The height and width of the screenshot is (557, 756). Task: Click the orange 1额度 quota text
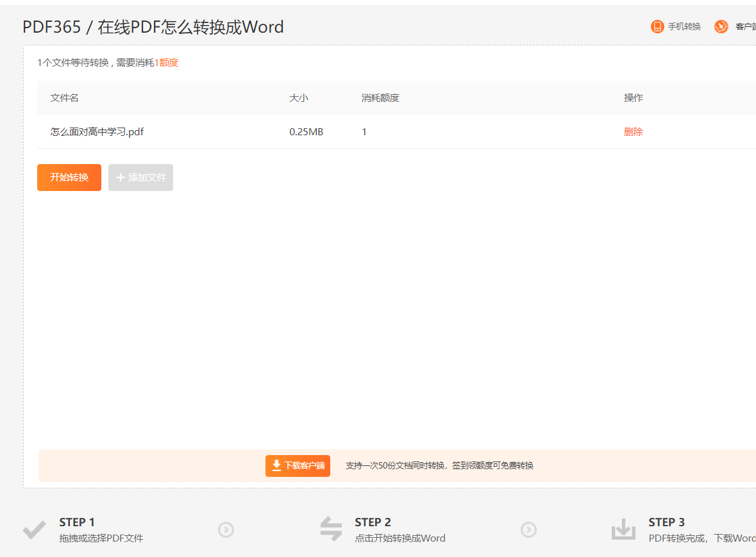click(x=167, y=63)
